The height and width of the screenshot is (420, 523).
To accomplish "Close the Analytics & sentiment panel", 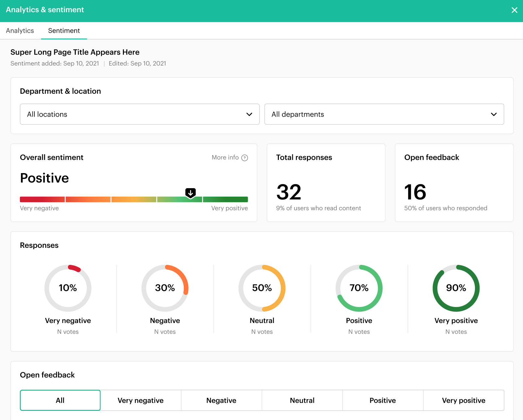I will coord(514,10).
